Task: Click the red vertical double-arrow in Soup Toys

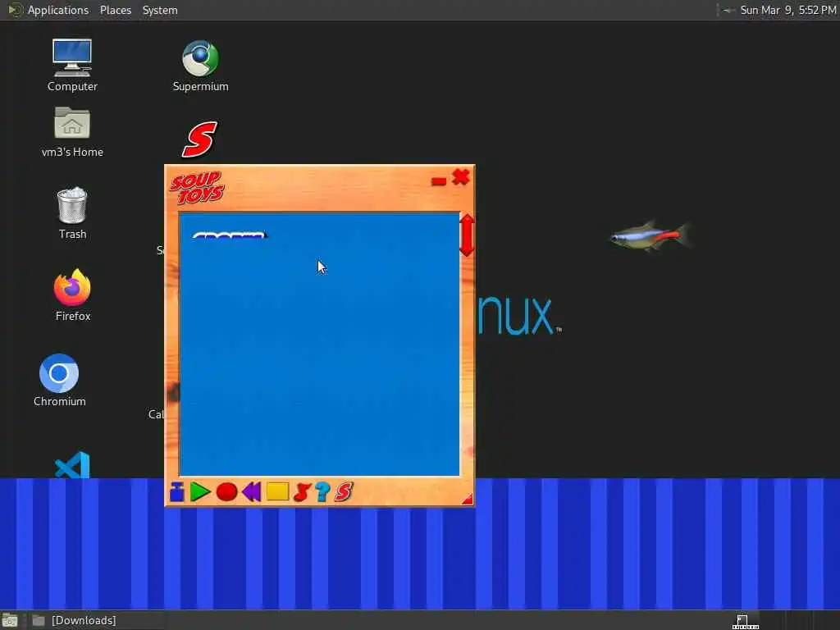Action: pos(467,235)
